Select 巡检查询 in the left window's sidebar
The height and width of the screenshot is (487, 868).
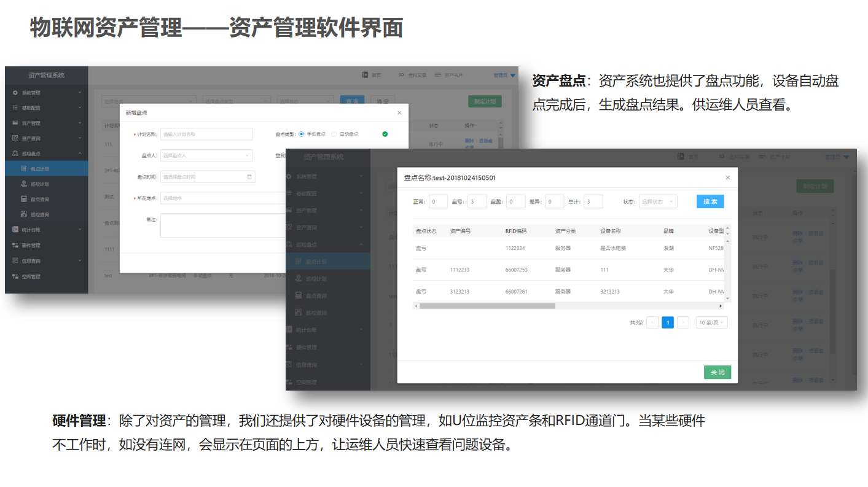tap(39, 214)
